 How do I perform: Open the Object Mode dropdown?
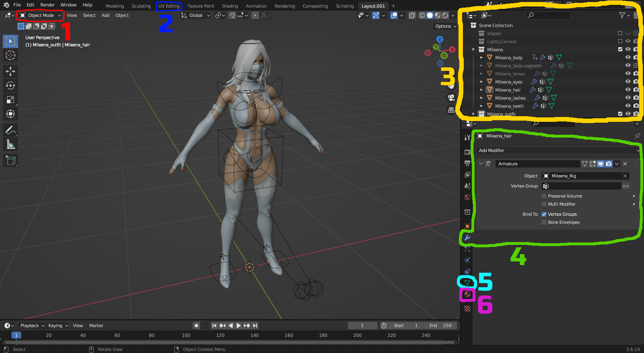(x=40, y=15)
